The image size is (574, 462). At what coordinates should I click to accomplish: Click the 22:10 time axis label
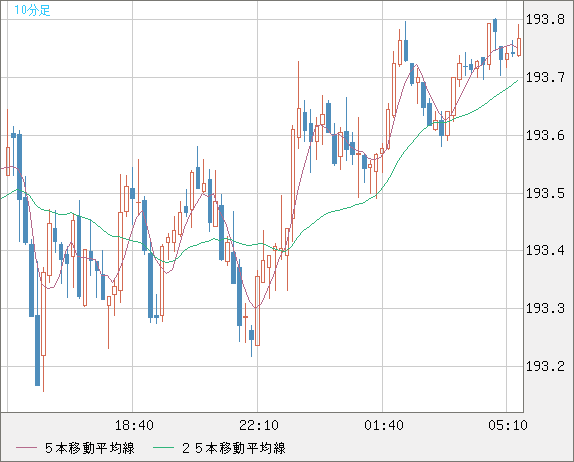click(259, 425)
